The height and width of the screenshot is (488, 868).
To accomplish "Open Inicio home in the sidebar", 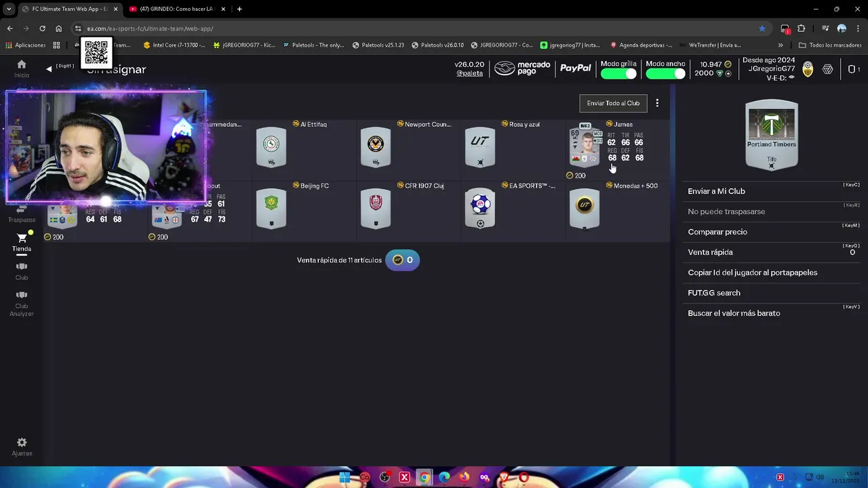I will [22, 68].
